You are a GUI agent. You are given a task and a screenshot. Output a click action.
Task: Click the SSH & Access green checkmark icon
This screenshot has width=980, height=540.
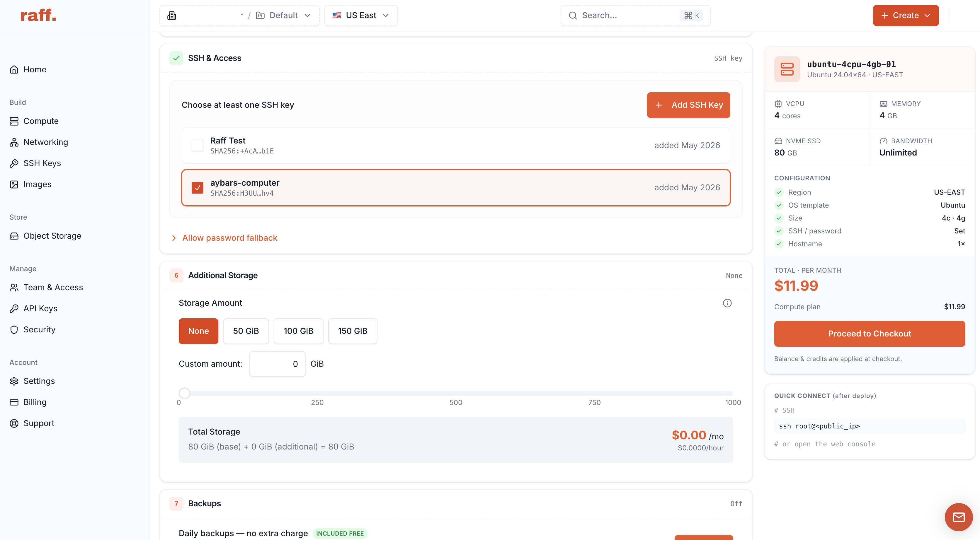point(176,58)
